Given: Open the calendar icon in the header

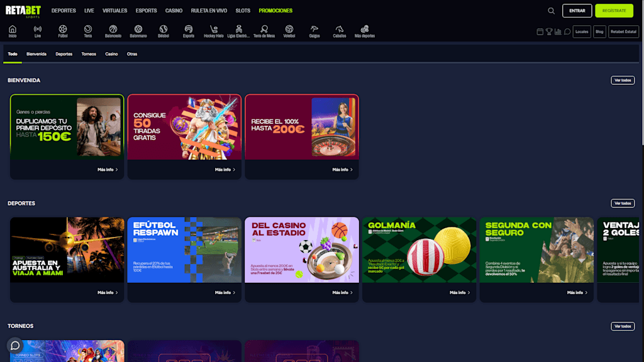Looking at the screenshot, I should click(x=540, y=31).
